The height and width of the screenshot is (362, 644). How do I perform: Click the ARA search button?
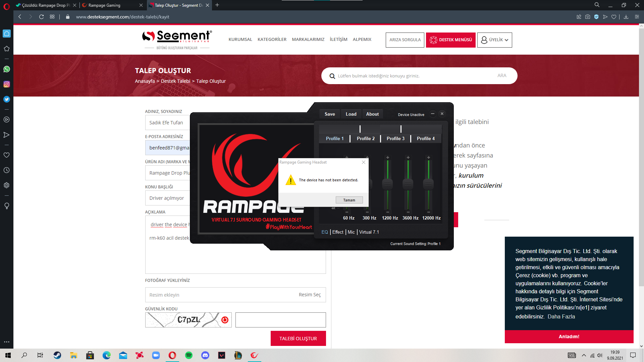pos(502,76)
